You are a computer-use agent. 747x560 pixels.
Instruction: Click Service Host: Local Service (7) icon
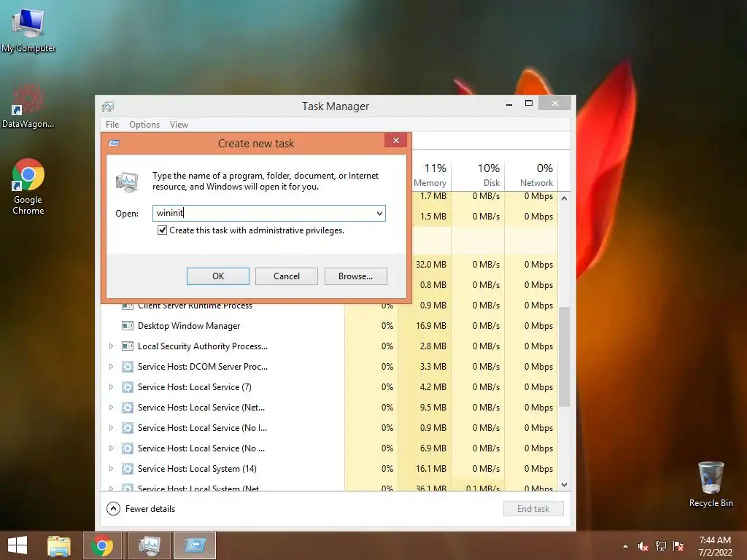click(x=127, y=387)
